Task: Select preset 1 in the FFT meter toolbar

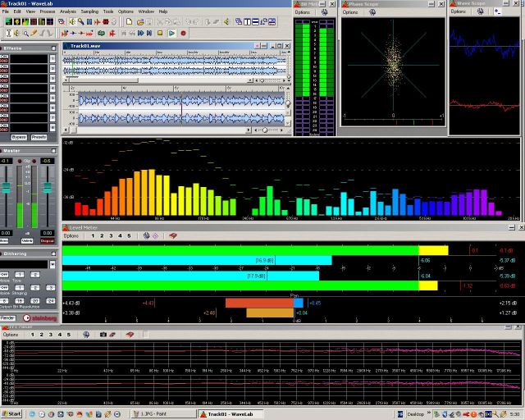Action: [33, 335]
